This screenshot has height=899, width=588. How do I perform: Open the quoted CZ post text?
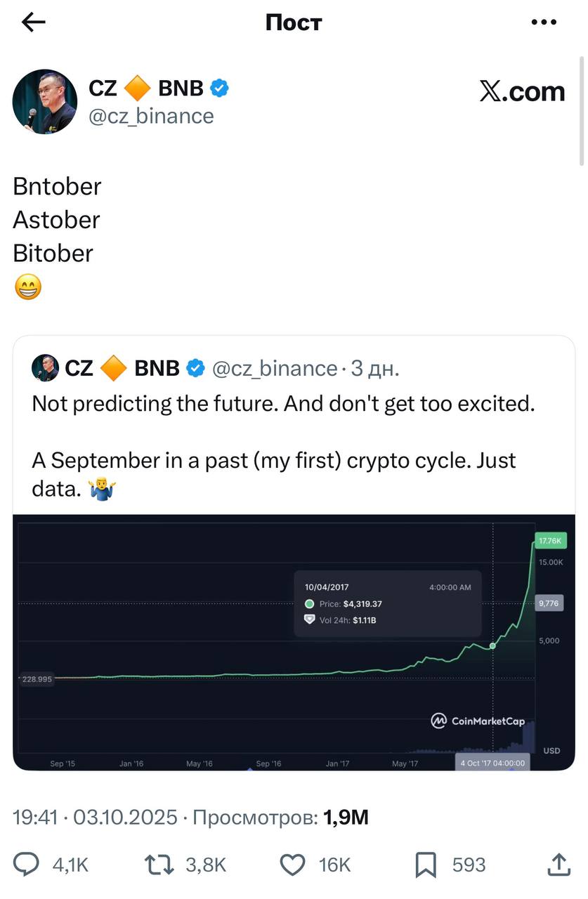(281, 446)
